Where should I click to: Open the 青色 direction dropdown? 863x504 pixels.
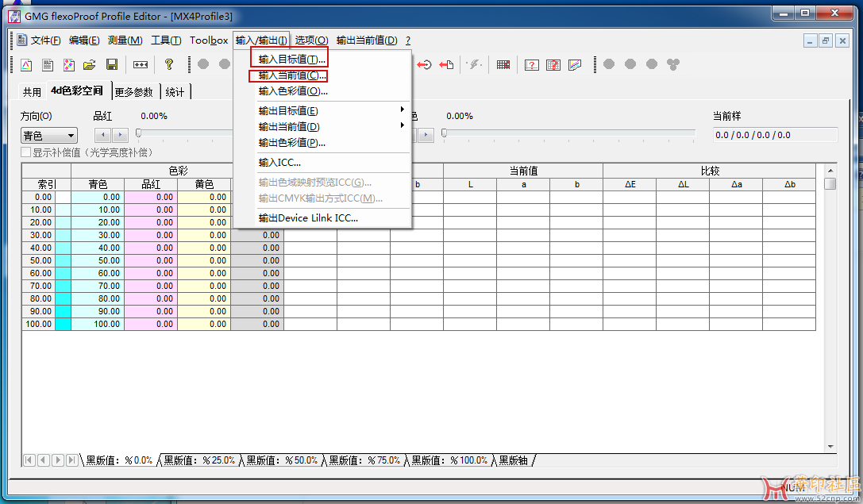coord(49,136)
